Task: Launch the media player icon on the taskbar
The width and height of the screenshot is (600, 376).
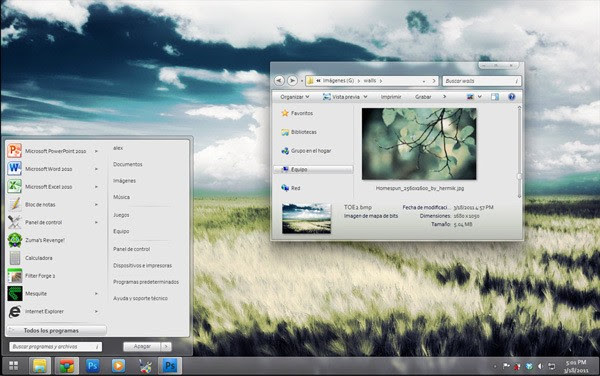Action: 118,366
